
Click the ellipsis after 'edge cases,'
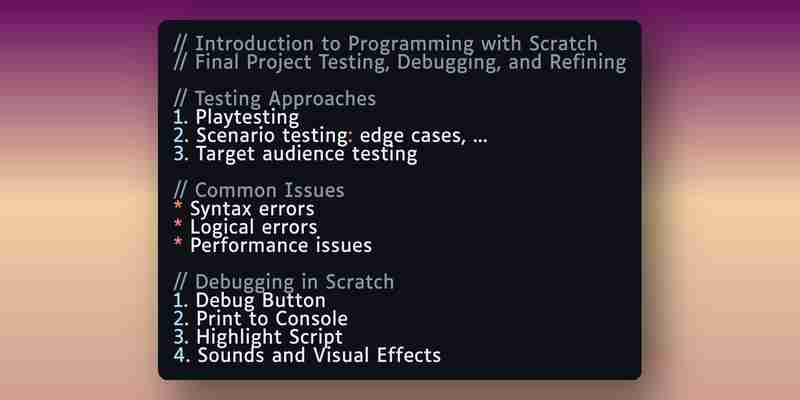point(480,141)
